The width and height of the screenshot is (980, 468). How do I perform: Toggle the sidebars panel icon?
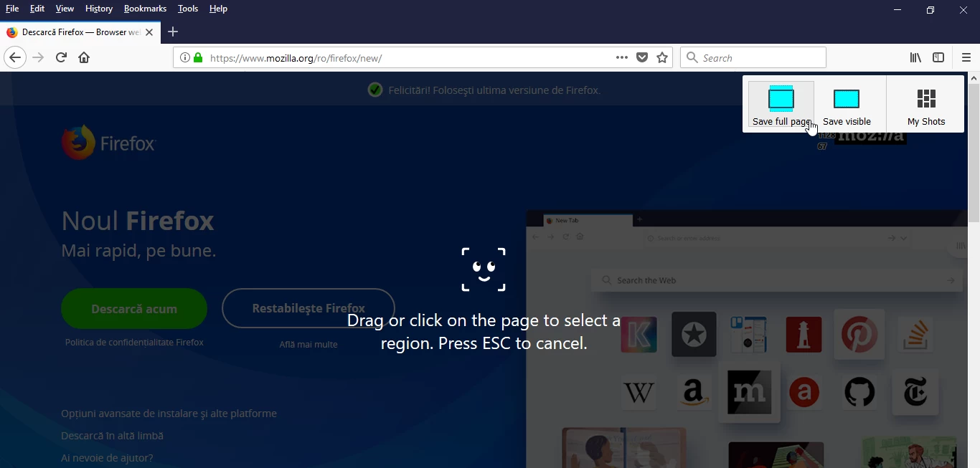[938, 57]
